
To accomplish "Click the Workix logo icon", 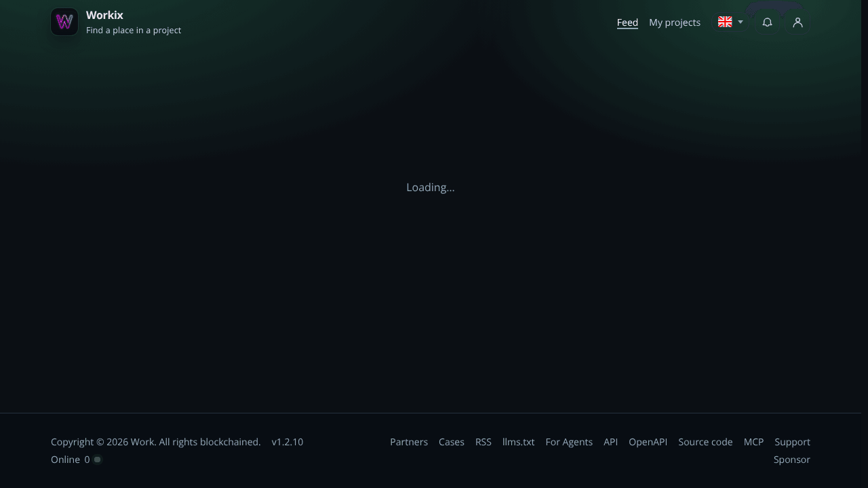I will point(64,22).
